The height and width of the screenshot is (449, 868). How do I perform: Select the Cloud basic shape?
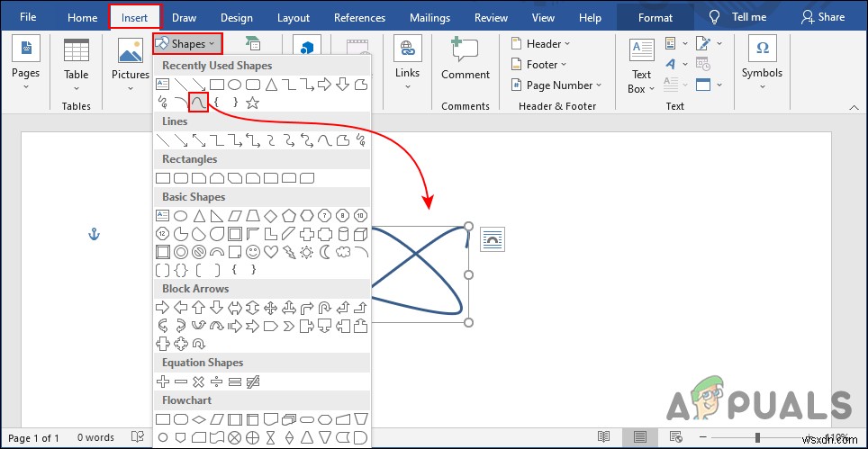coord(343,252)
